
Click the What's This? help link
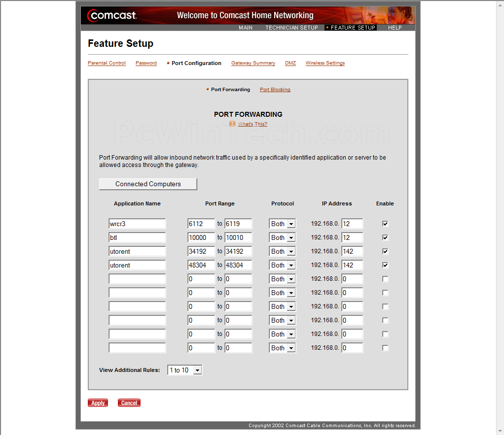tap(252, 124)
